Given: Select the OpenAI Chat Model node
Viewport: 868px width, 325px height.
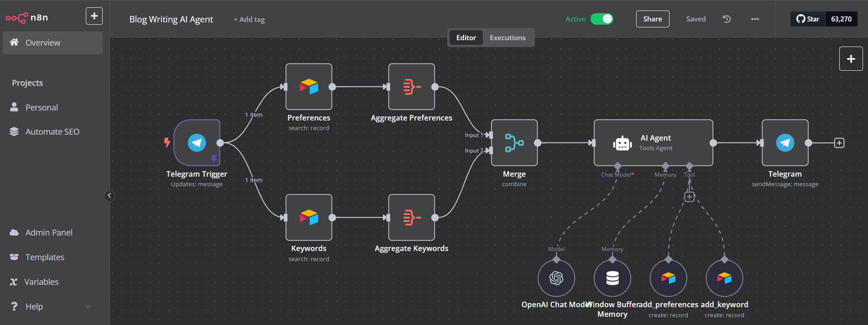Looking at the screenshot, I should pyautogui.click(x=556, y=278).
